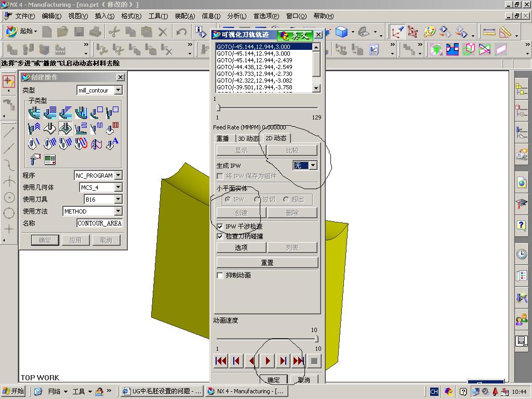Click the play forward playback button
The width and height of the screenshot is (532, 399).
268,361
